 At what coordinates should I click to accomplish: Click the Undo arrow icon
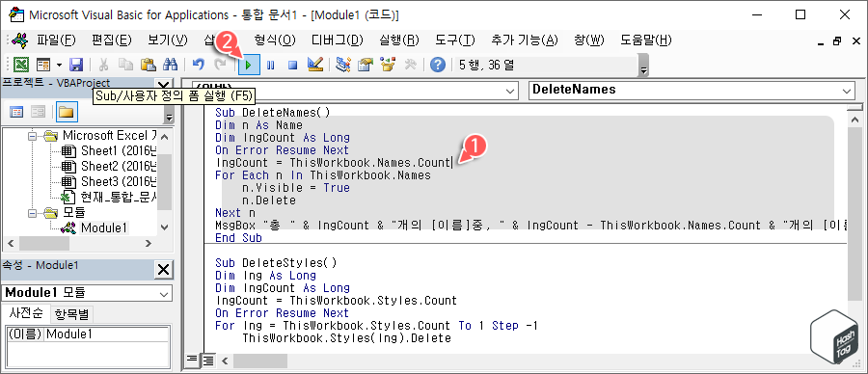(198, 66)
